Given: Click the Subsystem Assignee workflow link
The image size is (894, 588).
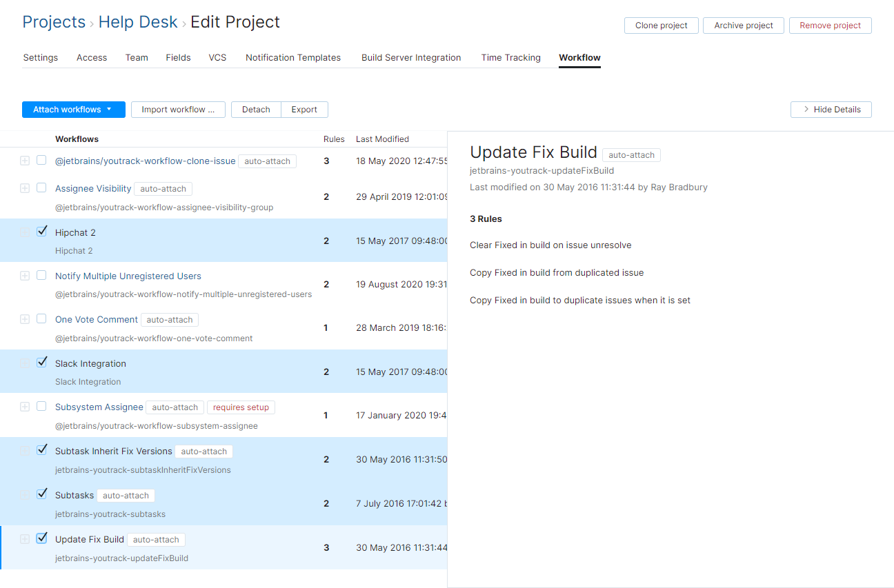Looking at the screenshot, I should pos(99,407).
